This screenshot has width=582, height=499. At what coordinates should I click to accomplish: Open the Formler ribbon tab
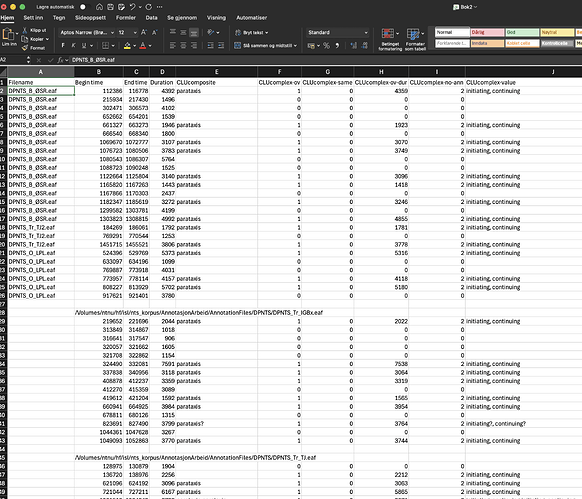(x=126, y=17)
